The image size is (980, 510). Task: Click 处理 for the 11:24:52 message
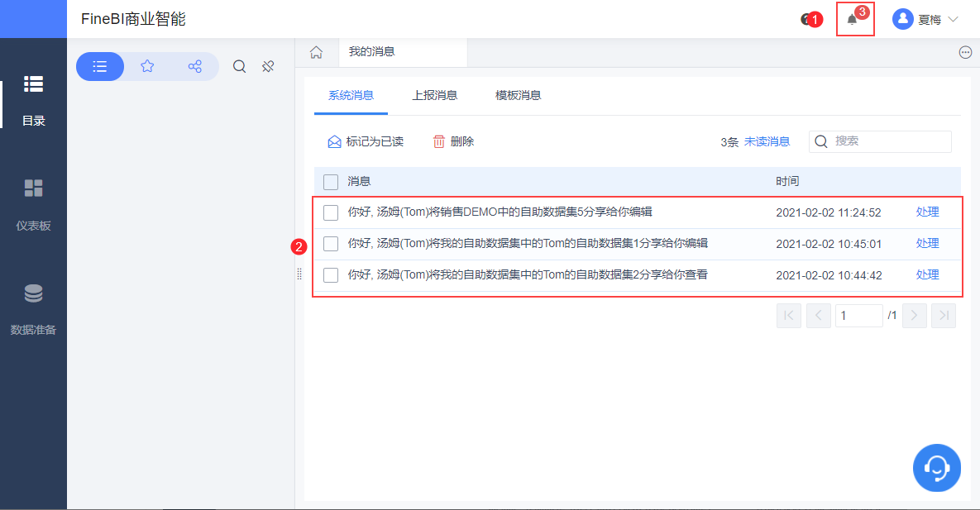pos(928,212)
